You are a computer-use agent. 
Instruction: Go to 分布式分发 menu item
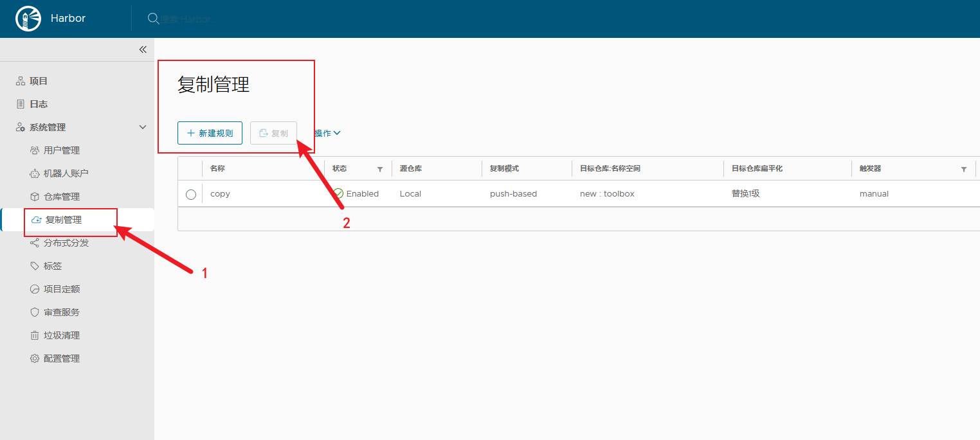66,243
